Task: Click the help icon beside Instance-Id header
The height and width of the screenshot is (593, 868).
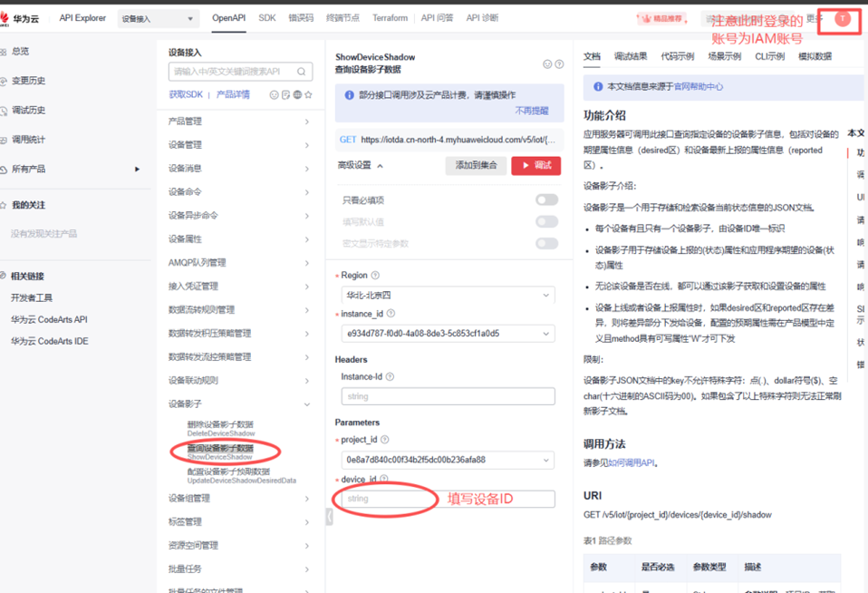Action: pyautogui.click(x=390, y=377)
